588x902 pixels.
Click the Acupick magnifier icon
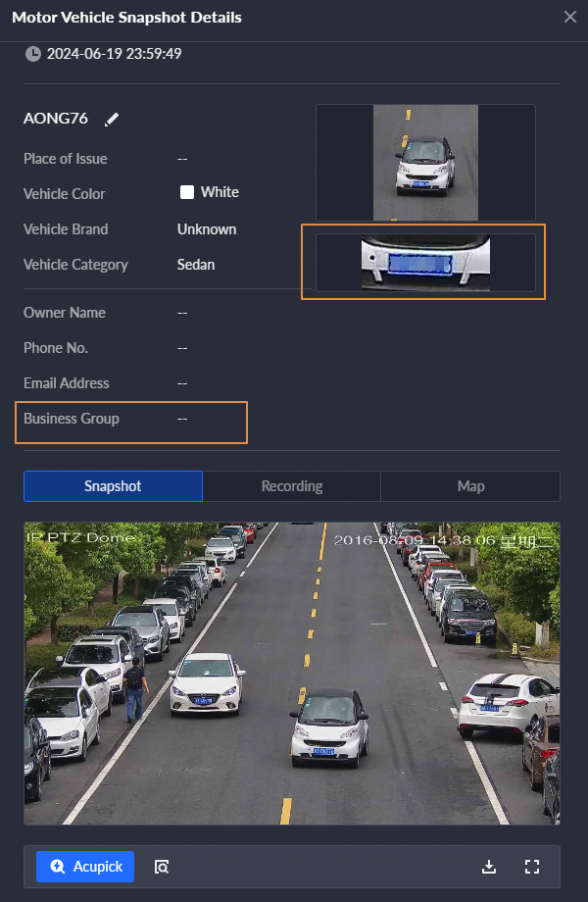tap(58, 867)
